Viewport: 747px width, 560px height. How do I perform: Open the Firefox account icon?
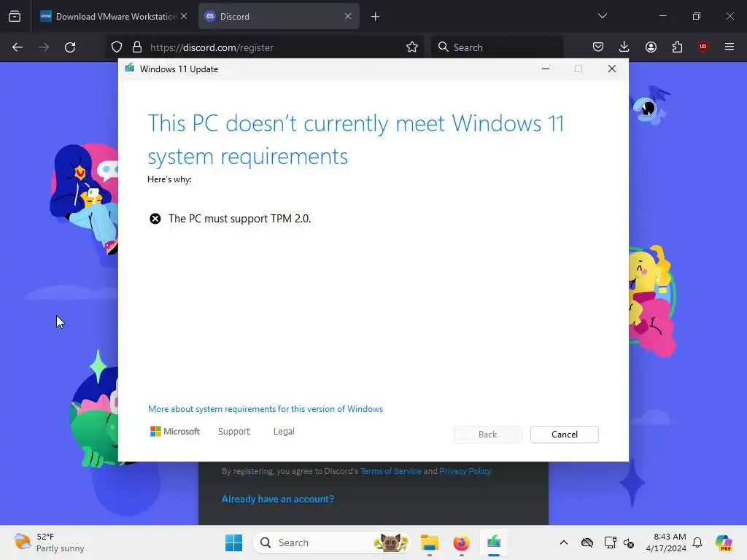(x=651, y=47)
